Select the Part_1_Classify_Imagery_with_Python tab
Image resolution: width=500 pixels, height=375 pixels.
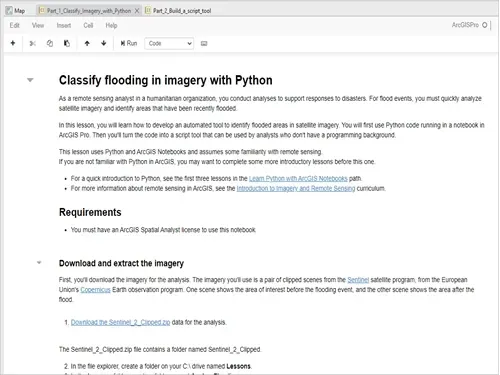pyautogui.click(x=89, y=11)
